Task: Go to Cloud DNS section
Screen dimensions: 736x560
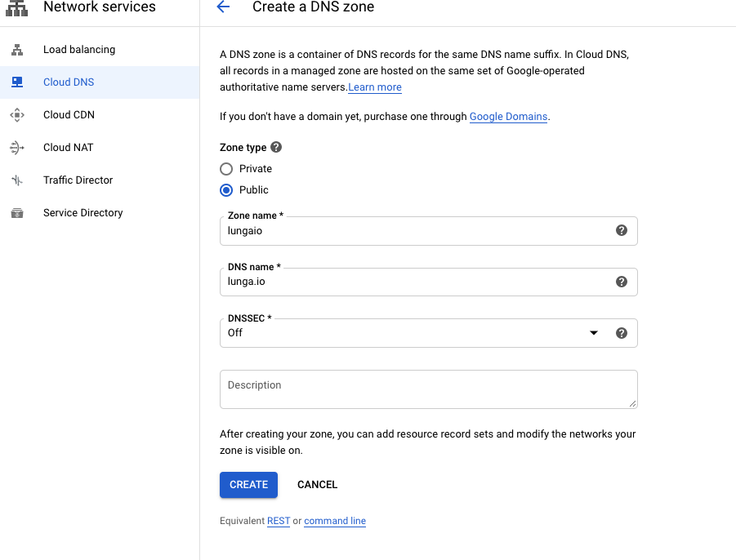Action: pos(100,82)
